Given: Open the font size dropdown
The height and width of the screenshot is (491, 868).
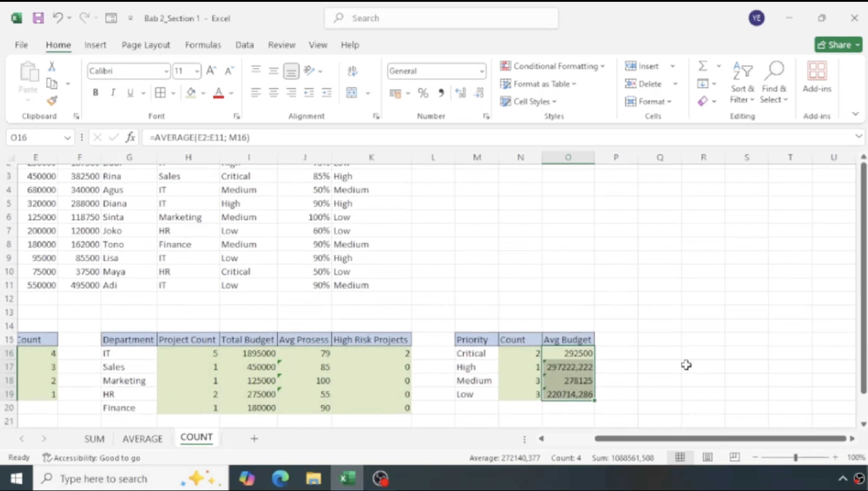Looking at the screenshot, I should pyautogui.click(x=197, y=71).
